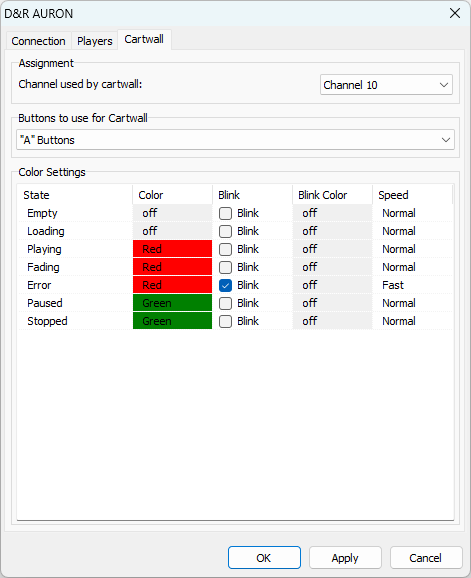Open the Channel 10 dropdown
The height and width of the screenshot is (578, 471).
[386, 85]
